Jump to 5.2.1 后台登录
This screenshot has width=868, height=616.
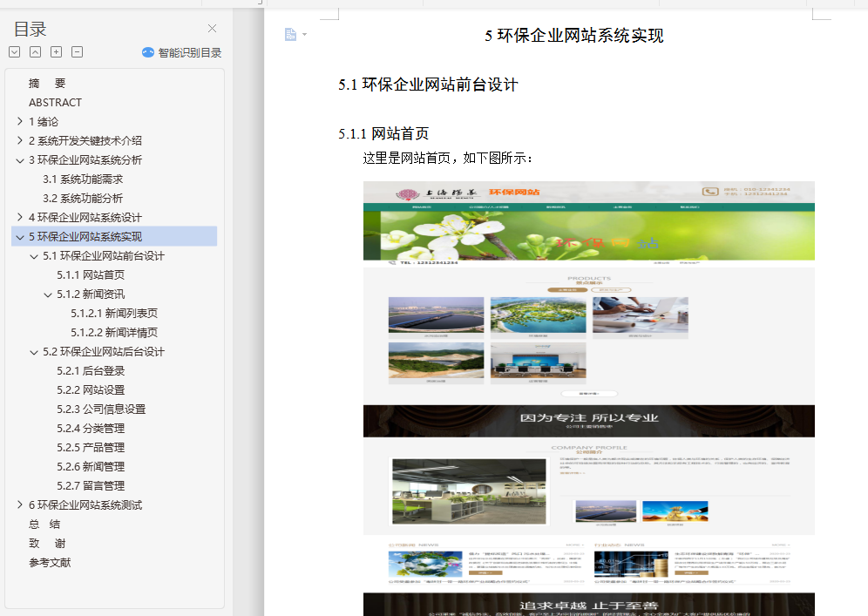[91, 371]
